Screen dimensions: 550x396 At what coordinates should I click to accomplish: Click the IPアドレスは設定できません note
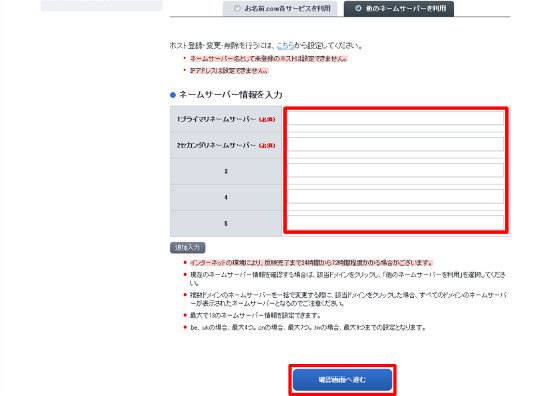point(229,71)
